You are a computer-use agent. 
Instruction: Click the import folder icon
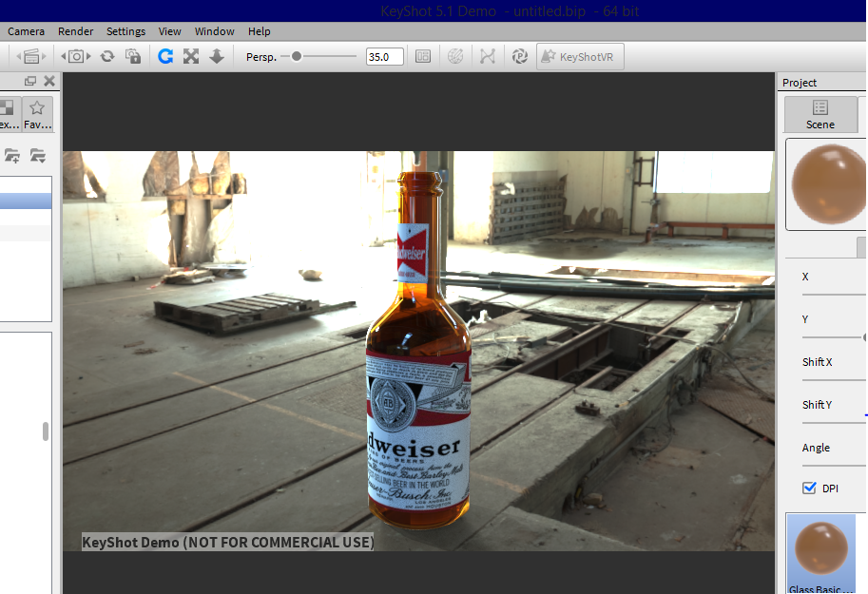tap(38, 156)
